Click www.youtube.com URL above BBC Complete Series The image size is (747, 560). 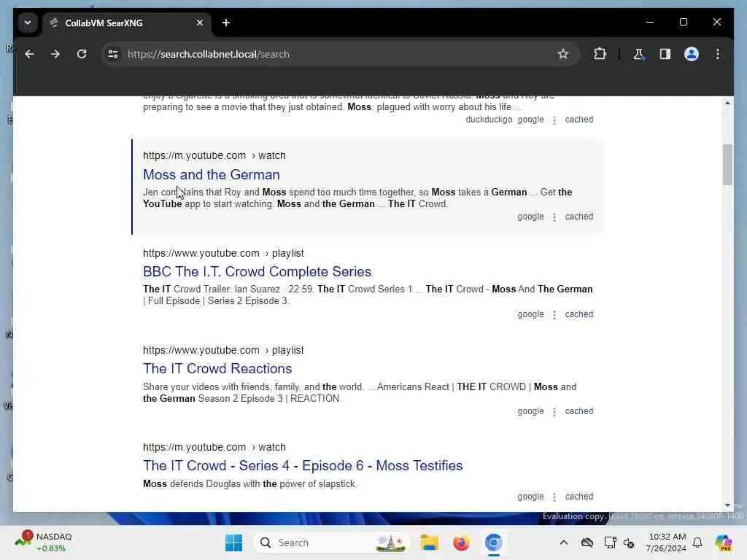[223, 253]
